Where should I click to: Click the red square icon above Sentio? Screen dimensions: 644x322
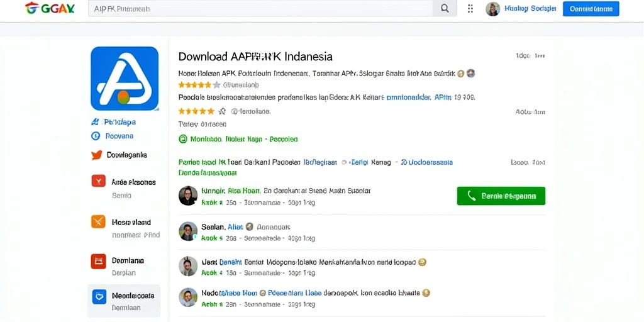98,180
